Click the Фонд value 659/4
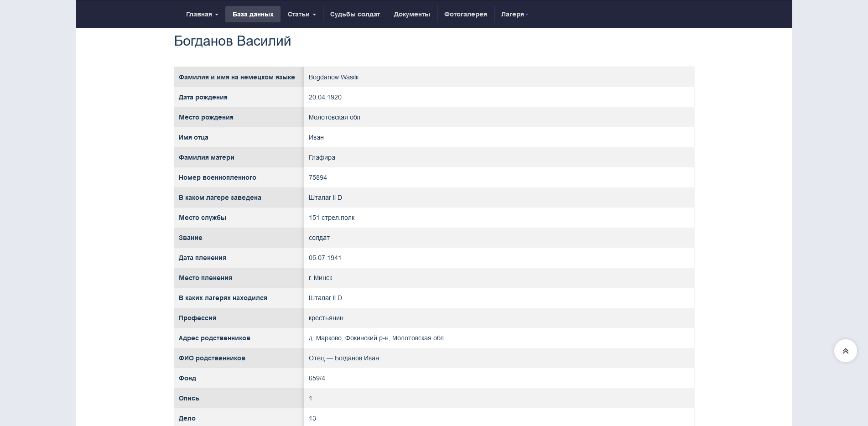The width and height of the screenshot is (868, 426). point(317,378)
